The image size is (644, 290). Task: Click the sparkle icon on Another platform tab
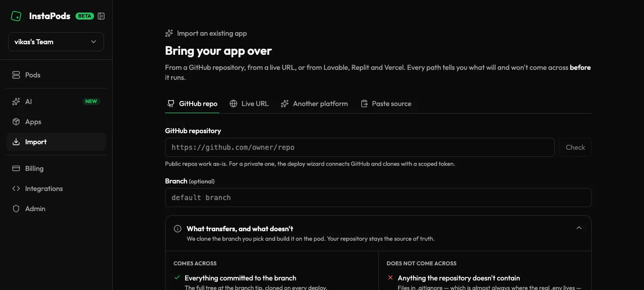point(285,104)
